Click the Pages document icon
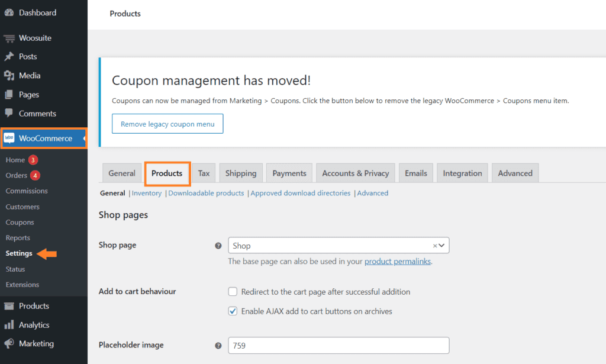The height and width of the screenshot is (364, 606). tap(9, 95)
